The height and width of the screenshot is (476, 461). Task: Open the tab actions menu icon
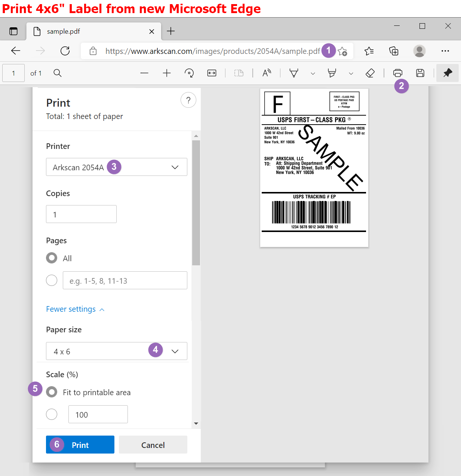click(13, 31)
